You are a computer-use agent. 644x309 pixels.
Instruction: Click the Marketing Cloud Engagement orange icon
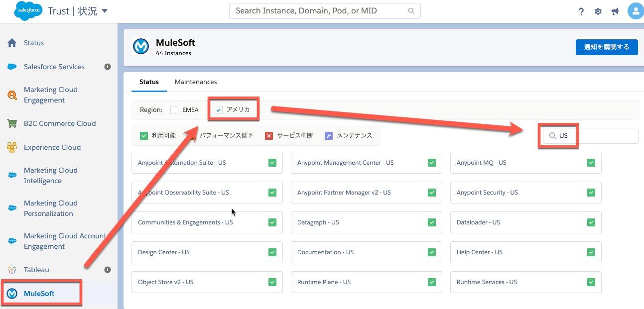click(12, 95)
